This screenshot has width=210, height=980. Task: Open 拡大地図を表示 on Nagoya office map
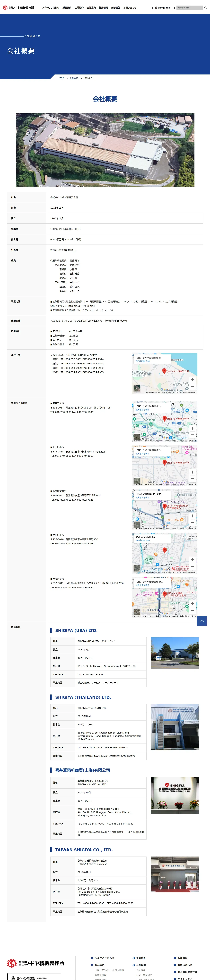(143, 498)
